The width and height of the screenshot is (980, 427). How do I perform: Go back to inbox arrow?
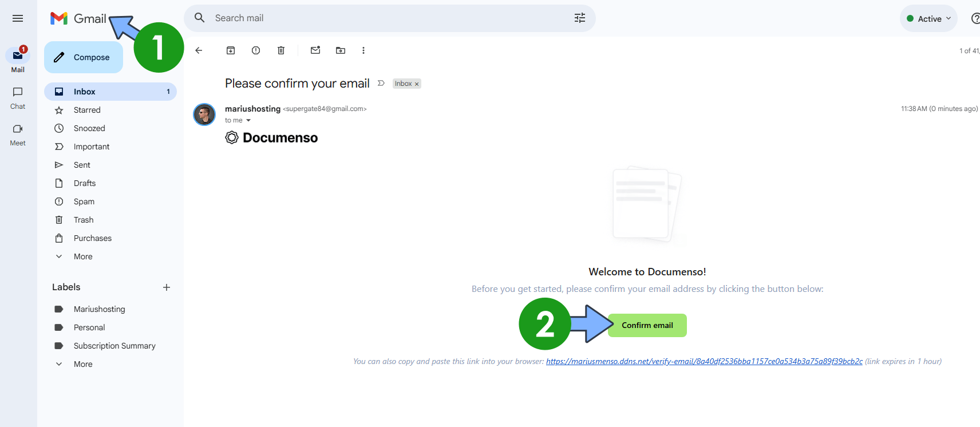tap(199, 50)
